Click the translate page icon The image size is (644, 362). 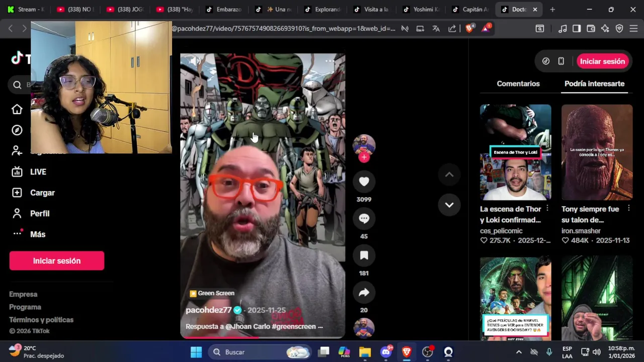coord(436,29)
